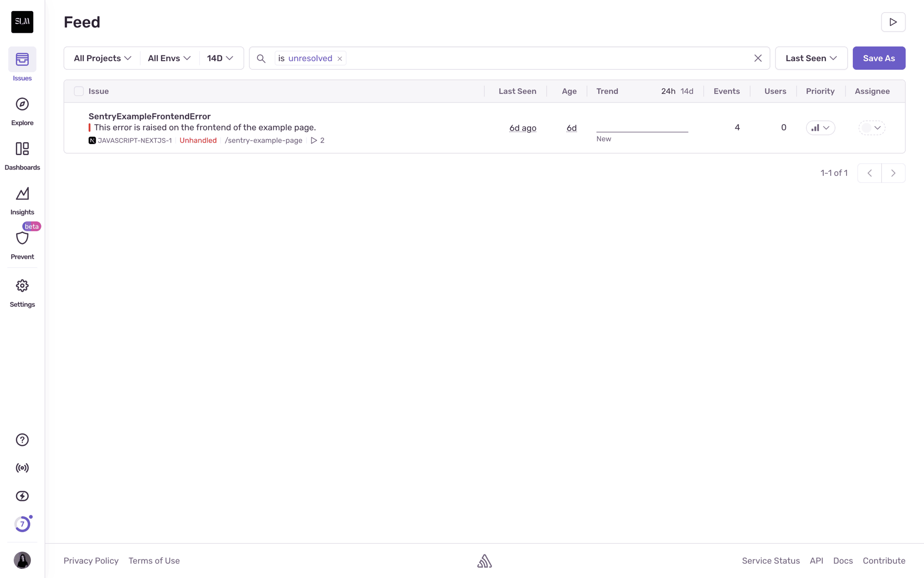Click the Events count 4

(x=737, y=127)
